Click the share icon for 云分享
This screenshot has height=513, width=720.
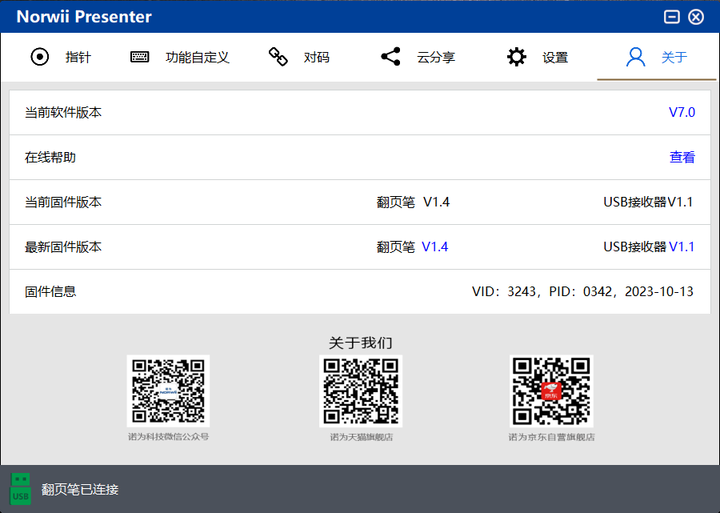391,56
